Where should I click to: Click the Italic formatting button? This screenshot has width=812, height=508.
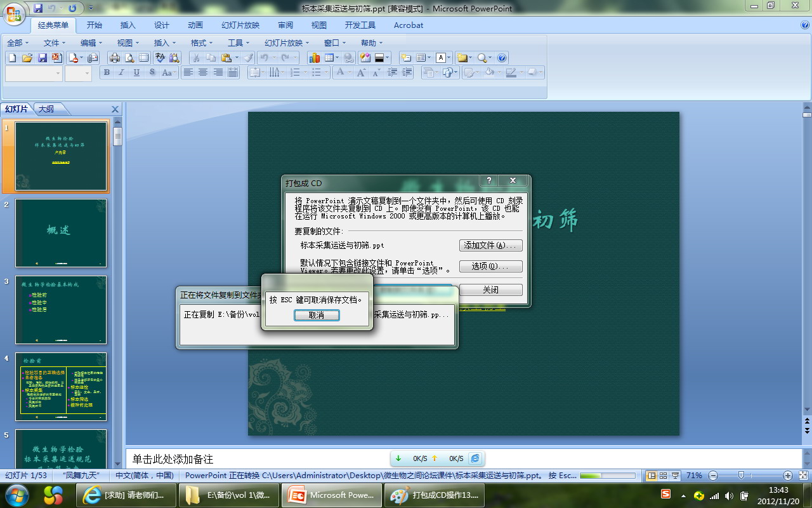coord(122,73)
